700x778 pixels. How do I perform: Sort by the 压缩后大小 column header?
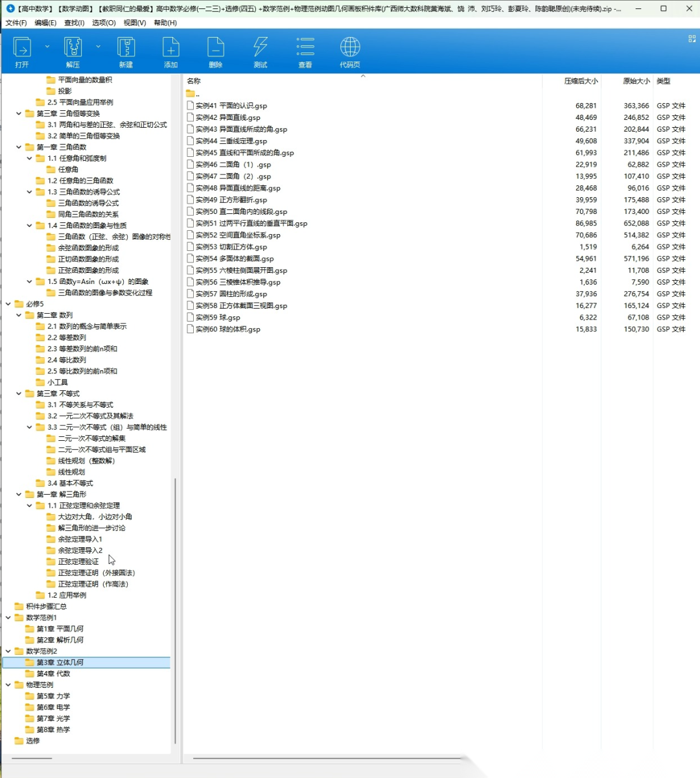pyautogui.click(x=580, y=81)
